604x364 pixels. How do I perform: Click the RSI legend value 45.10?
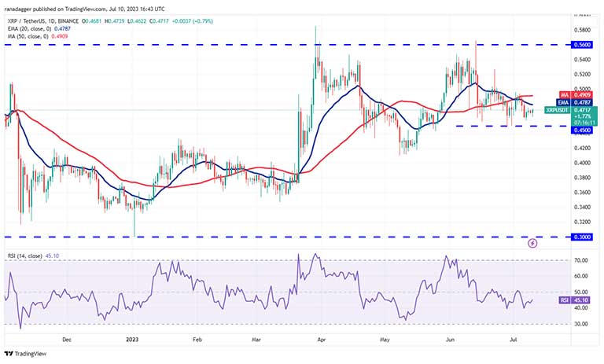52,256
